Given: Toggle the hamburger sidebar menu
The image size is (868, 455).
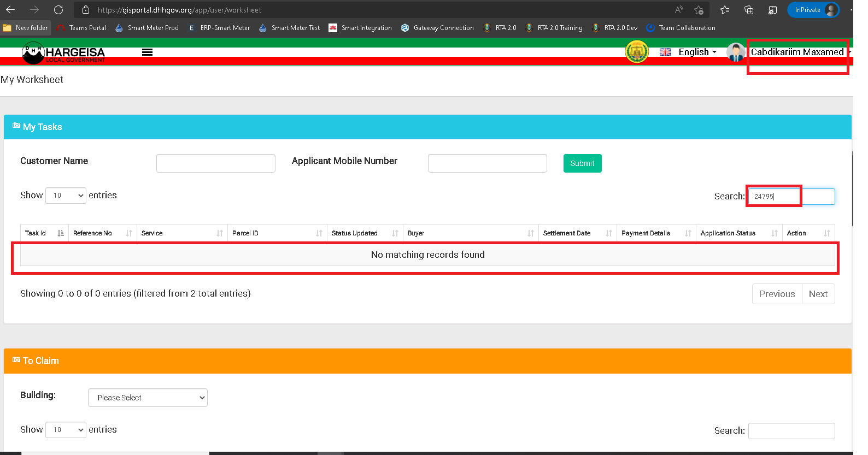Looking at the screenshot, I should [147, 52].
